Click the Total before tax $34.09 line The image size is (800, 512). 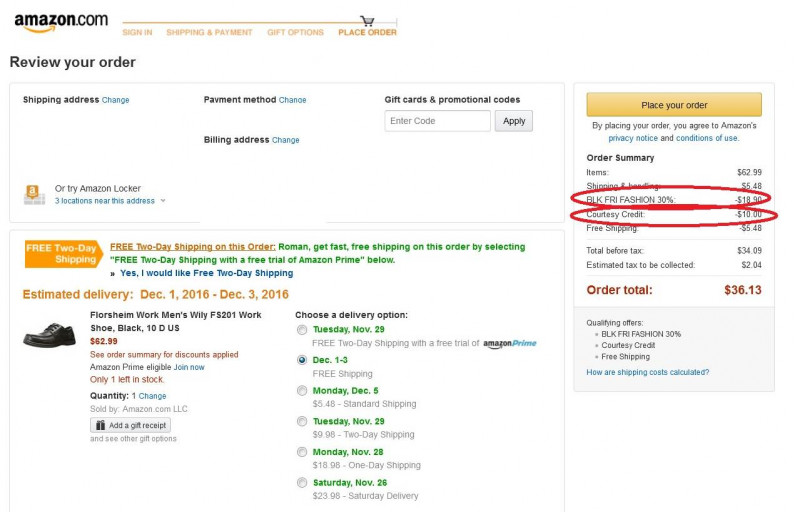coord(674,251)
